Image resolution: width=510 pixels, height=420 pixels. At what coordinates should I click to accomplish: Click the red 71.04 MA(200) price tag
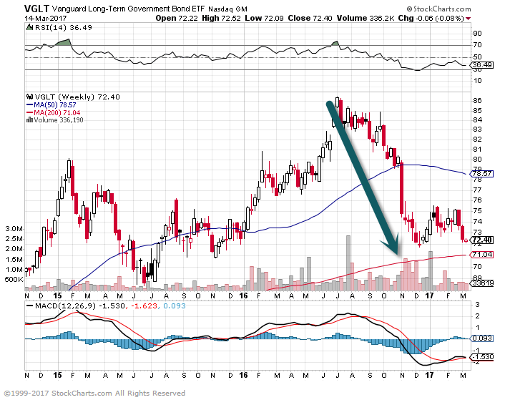(x=482, y=255)
